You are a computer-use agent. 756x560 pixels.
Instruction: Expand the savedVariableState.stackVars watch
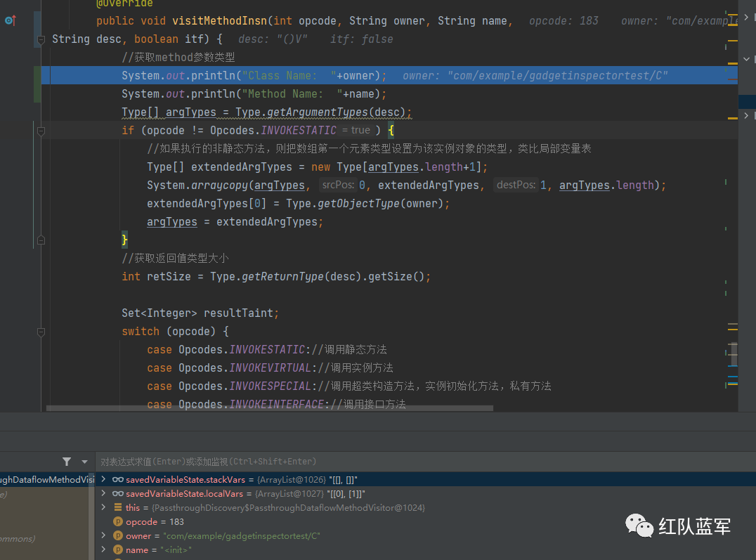pyautogui.click(x=103, y=479)
